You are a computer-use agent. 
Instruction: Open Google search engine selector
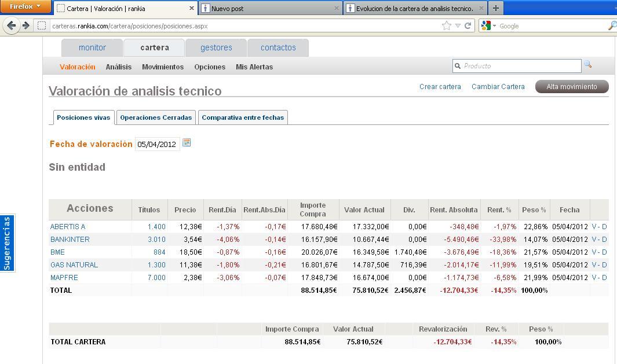pyautogui.click(x=488, y=26)
